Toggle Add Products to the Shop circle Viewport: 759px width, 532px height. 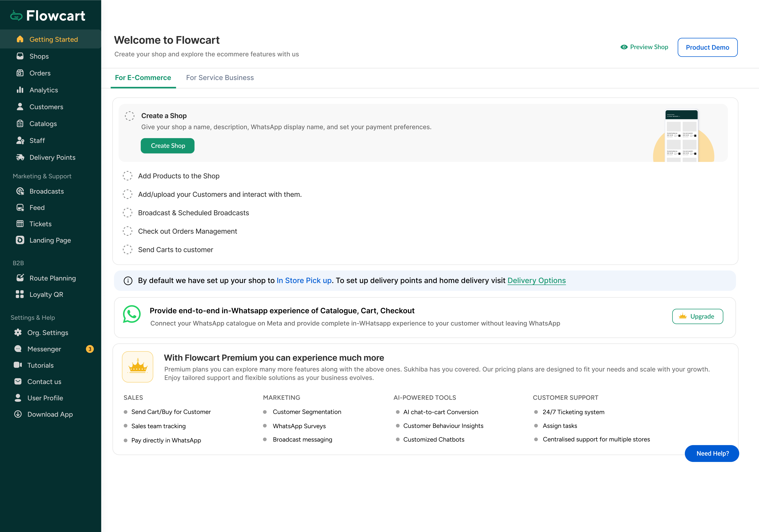[128, 176]
